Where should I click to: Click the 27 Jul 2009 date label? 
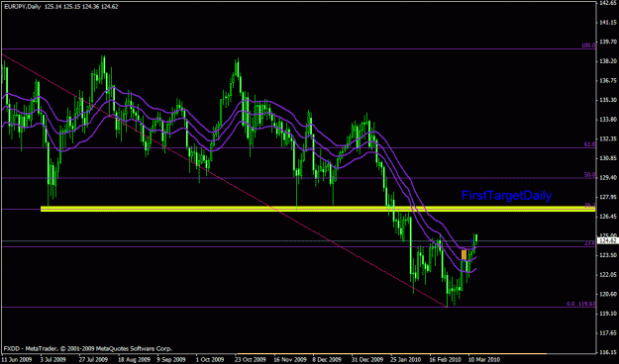click(x=93, y=359)
